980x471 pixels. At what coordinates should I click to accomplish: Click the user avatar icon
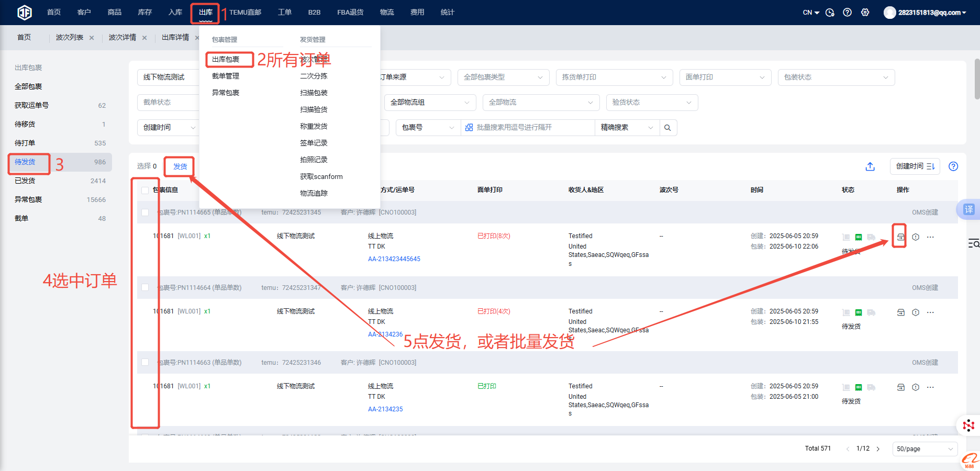pyautogui.click(x=889, y=13)
